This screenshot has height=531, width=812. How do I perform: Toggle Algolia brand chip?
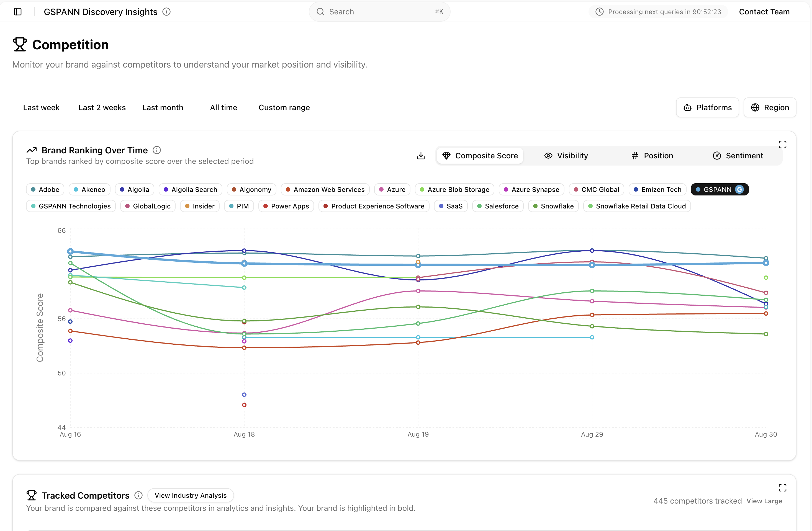[134, 190]
